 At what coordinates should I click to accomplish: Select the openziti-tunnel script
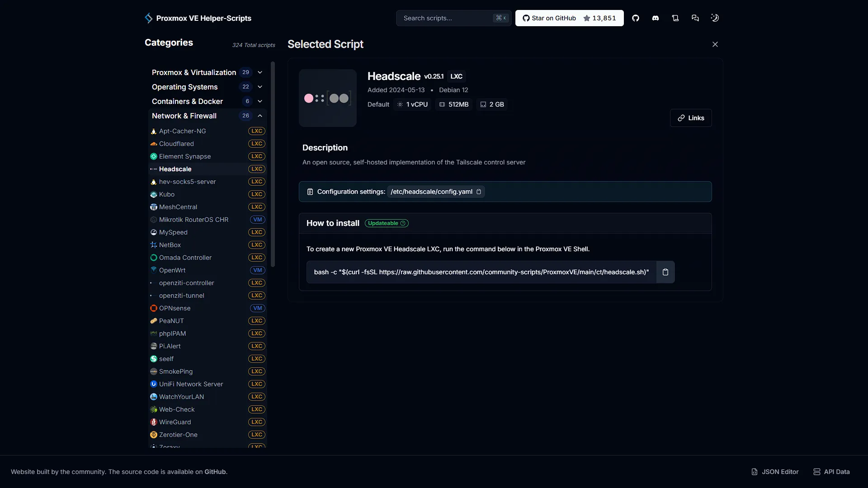coord(208,296)
